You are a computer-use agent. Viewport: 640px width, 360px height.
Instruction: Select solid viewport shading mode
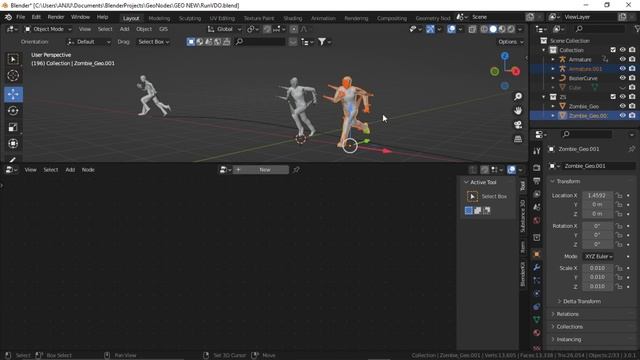click(493, 29)
